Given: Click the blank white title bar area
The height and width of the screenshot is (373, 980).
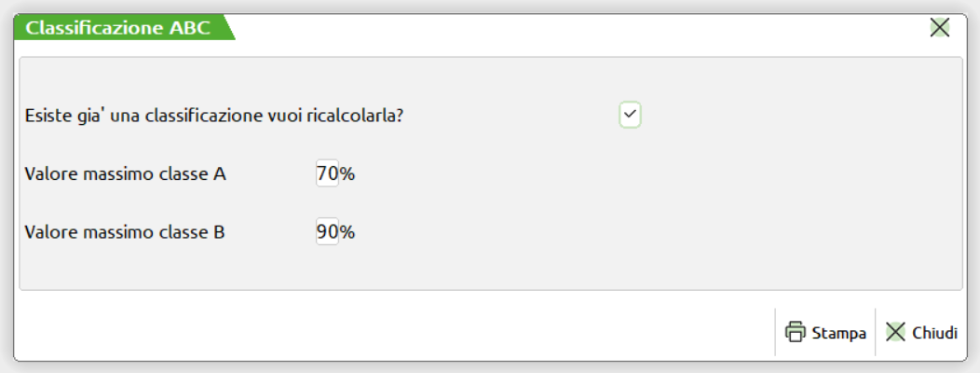Looking at the screenshot, I should pos(559,28).
